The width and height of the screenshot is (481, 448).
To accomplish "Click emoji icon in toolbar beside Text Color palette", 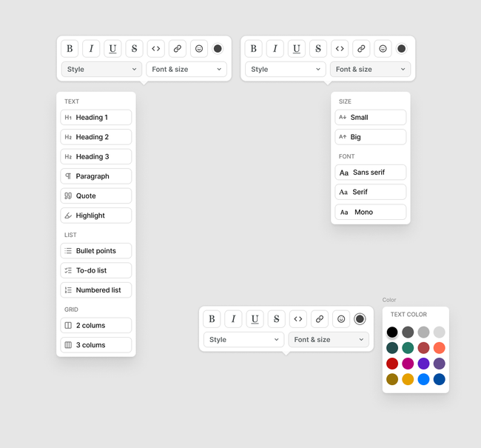I will pos(341,319).
